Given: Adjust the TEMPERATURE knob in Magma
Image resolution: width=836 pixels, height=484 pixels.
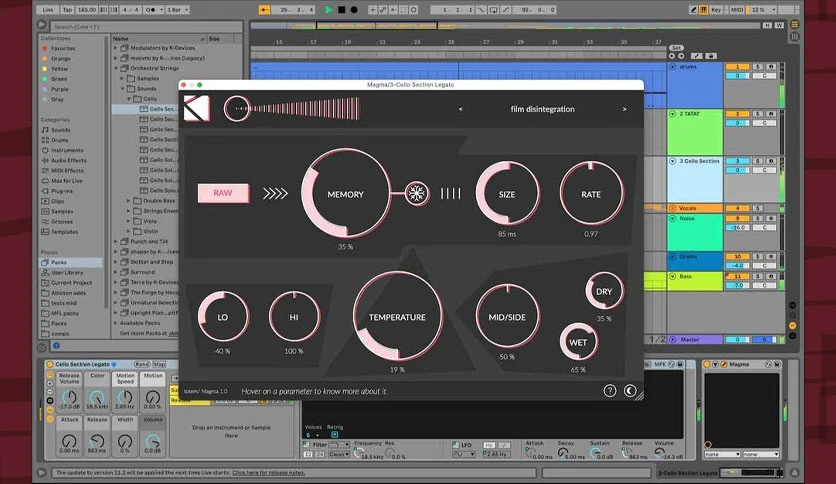Looking at the screenshot, I should [397, 317].
